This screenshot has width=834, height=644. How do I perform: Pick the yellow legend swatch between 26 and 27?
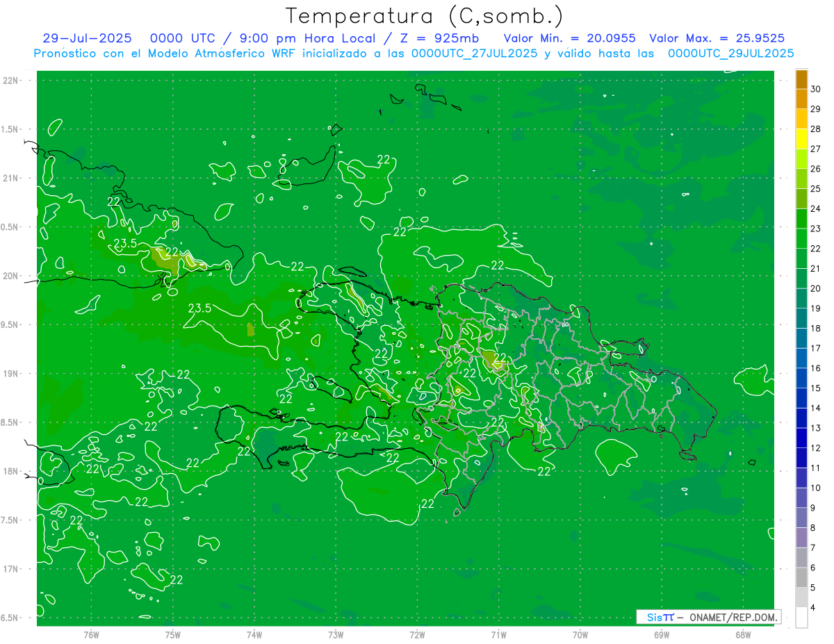point(801,158)
